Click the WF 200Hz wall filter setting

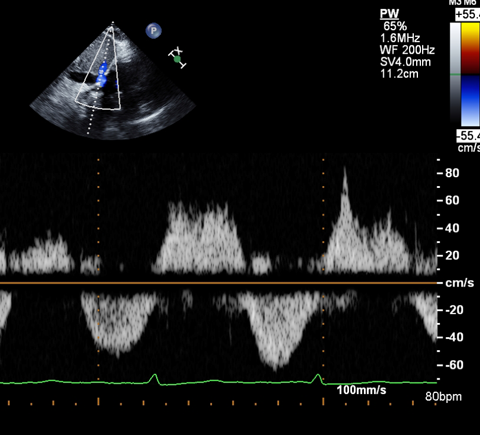pos(407,50)
